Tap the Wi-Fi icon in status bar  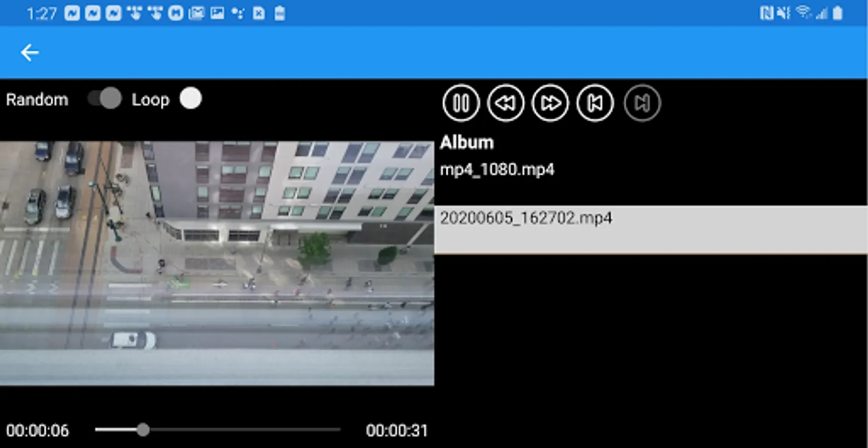(803, 13)
